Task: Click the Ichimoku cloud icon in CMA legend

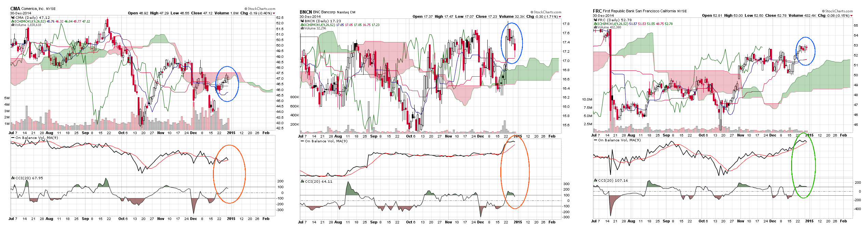Action: pyautogui.click(x=13, y=21)
